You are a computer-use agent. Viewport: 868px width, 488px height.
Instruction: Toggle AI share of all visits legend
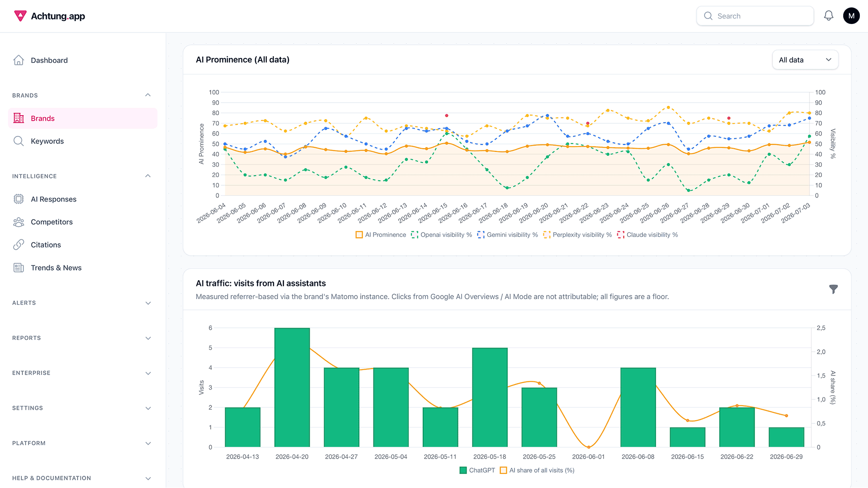click(537, 470)
